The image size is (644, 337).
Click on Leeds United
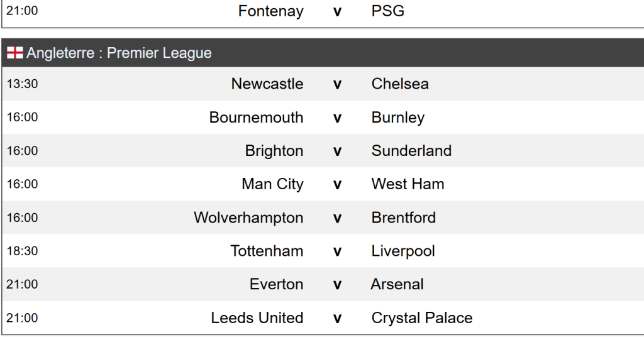click(257, 318)
